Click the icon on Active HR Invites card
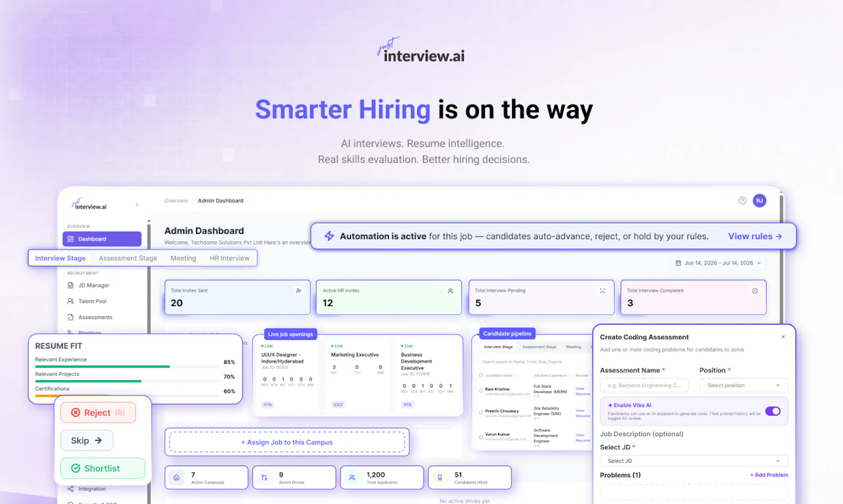 coord(450,291)
